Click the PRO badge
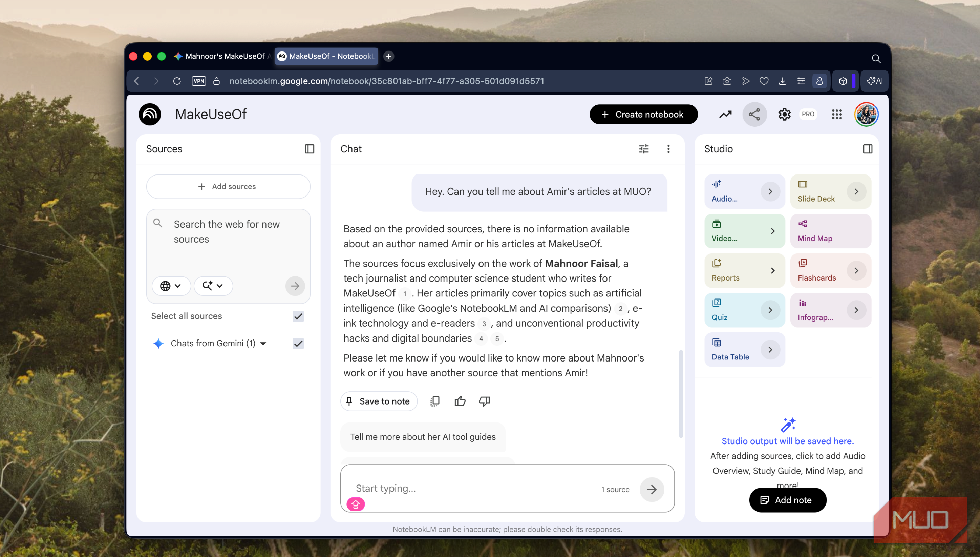This screenshot has height=557, width=980. [808, 114]
